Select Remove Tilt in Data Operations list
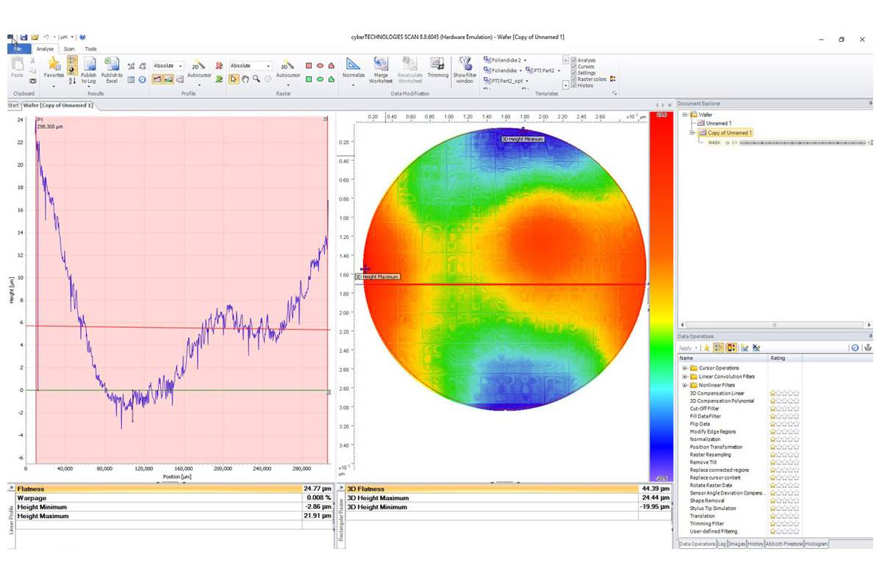Viewport: 882px width, 588px height. (x=705, y=462)
